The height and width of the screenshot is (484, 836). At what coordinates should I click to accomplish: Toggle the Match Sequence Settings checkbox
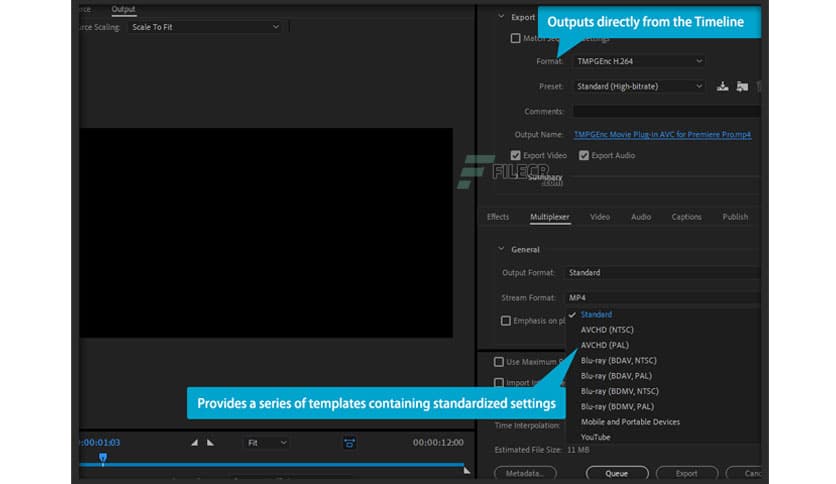515,38
